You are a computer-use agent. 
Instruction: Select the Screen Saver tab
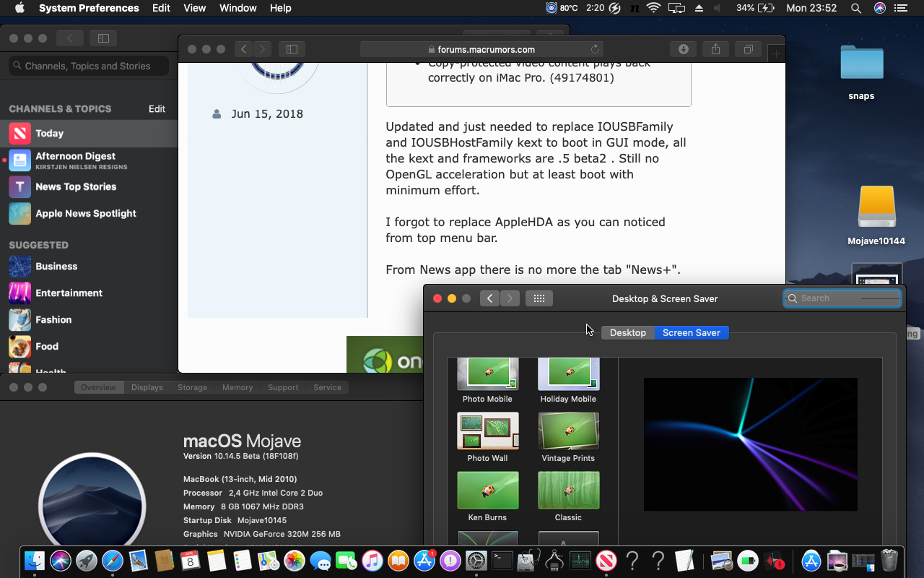point(692,332)
